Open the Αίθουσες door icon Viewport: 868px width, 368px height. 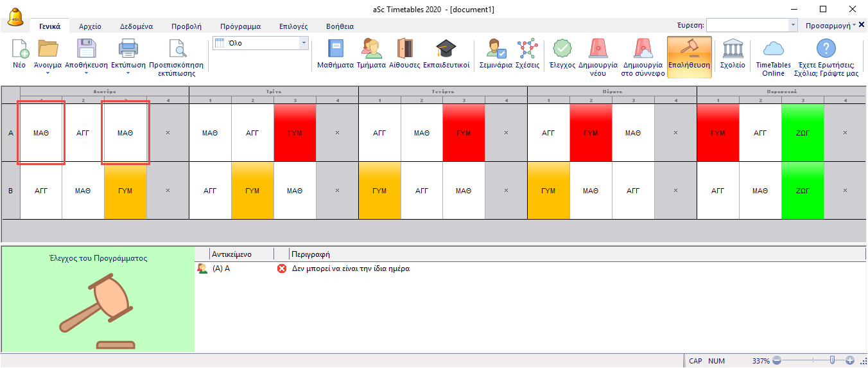click(x=404, y=55)
